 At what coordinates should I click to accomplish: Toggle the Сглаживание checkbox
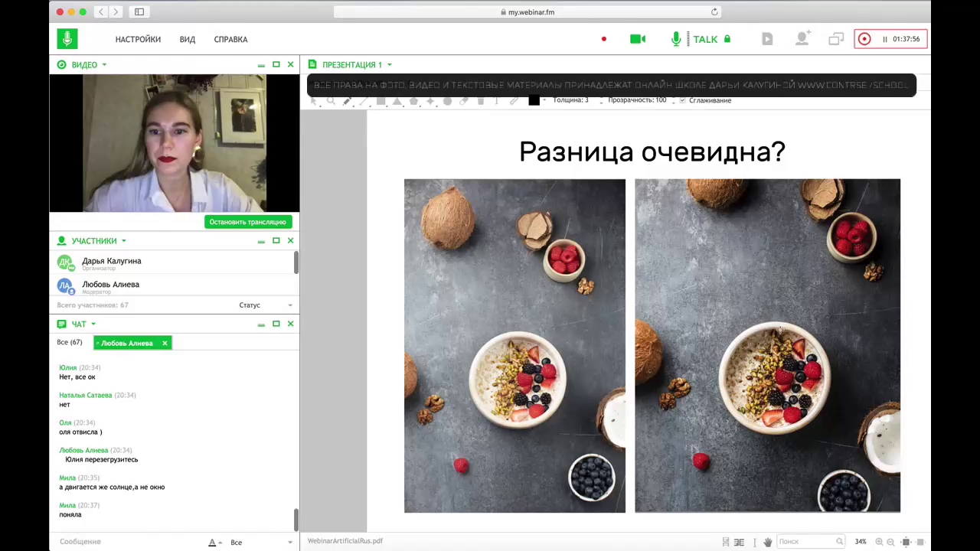click(x=682, y=100)
